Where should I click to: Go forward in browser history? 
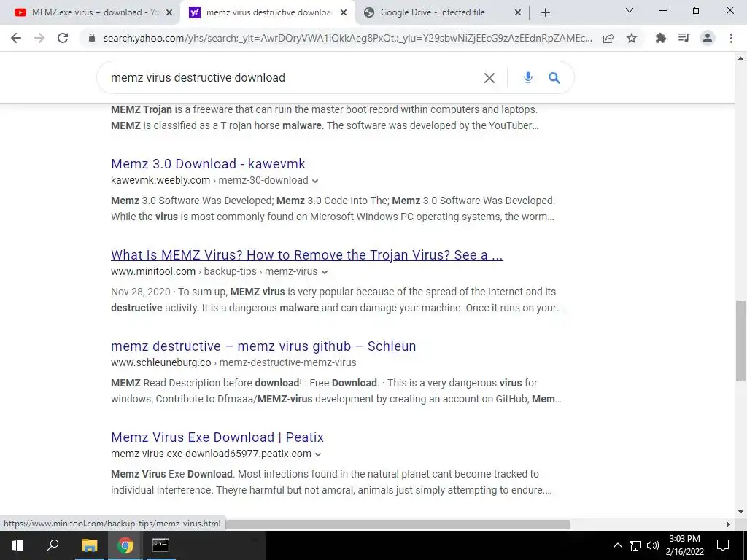(x=39, y=38)
